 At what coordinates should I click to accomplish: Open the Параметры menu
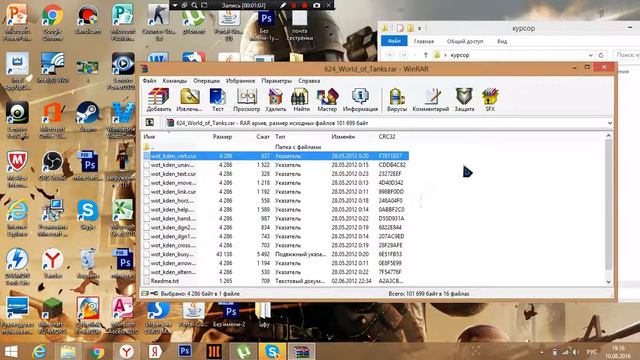tap(277, 81)
